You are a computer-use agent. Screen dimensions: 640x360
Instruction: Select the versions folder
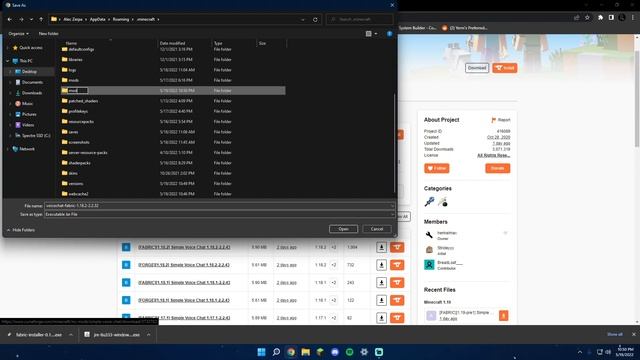pyautogui.click(x=76, y=184)
